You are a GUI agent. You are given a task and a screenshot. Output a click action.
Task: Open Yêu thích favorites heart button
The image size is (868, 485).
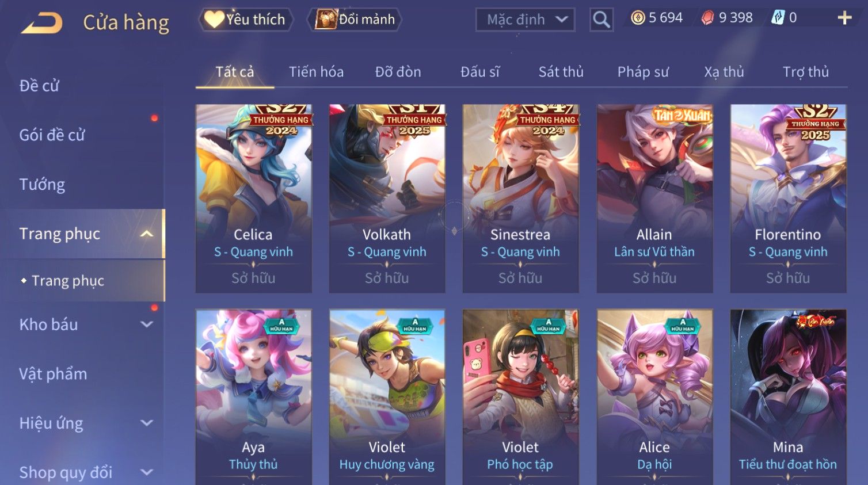pos(246,19)
